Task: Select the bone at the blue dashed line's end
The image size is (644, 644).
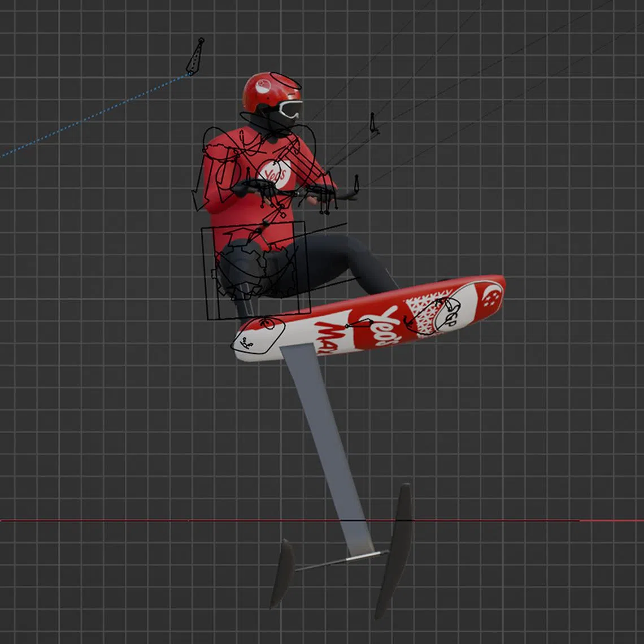Action: click(195, 58)
